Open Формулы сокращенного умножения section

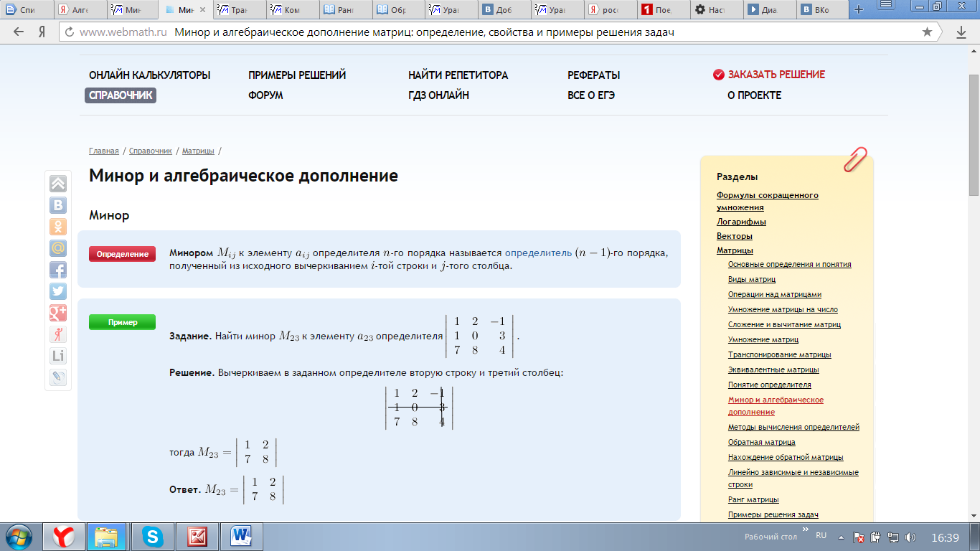(x=767, y=201)
